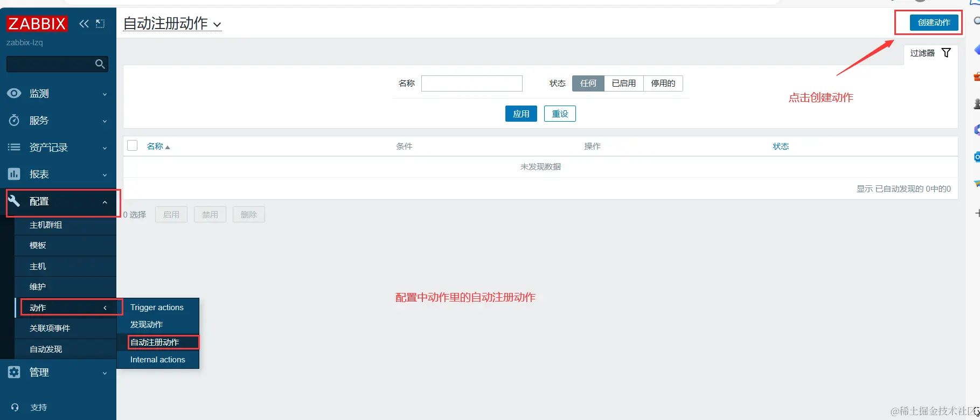
Task: Click the list icon for 资产记录
Action: 14,147
